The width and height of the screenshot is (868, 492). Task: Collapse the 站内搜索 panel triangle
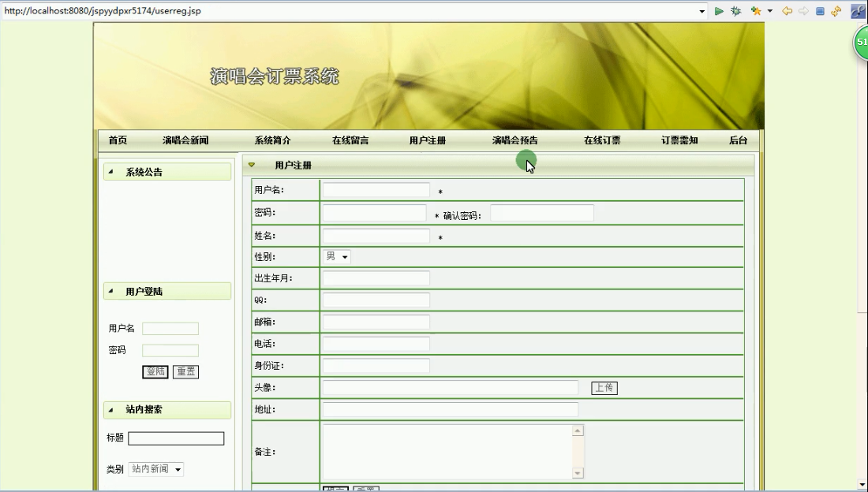(x=110, y=409)
